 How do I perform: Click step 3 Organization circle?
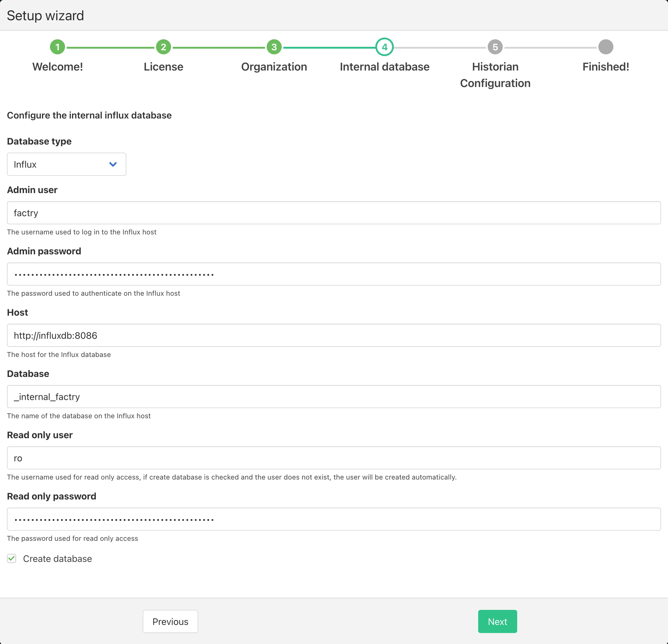(274, 47)
